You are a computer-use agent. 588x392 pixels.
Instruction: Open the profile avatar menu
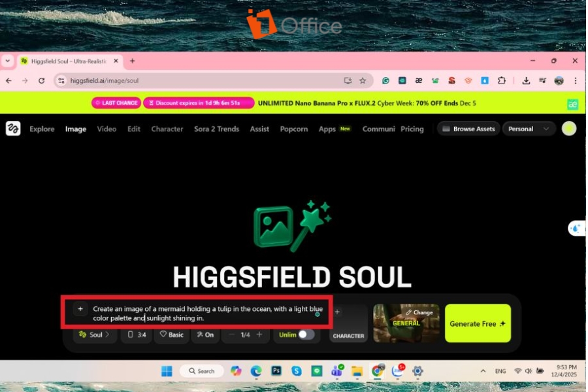(x=569, y=129)
